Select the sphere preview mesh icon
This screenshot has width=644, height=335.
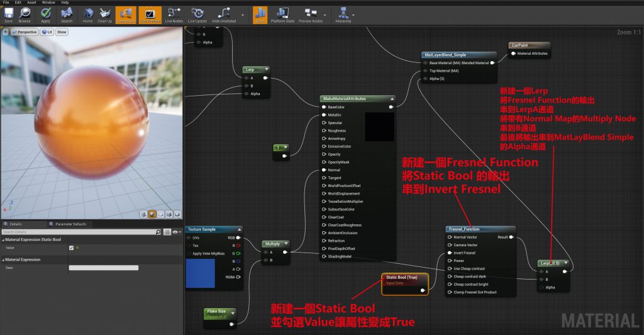[152, 214]
